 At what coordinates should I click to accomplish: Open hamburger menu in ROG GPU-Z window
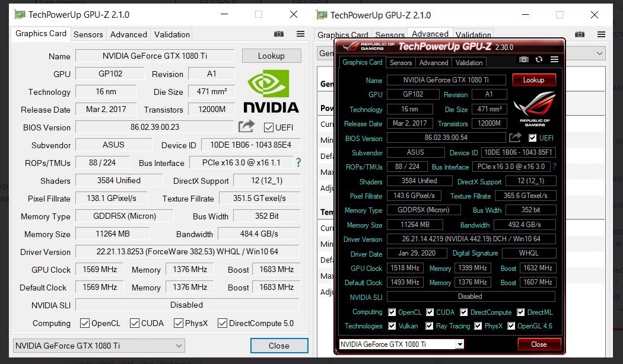(x=554, y=59)
